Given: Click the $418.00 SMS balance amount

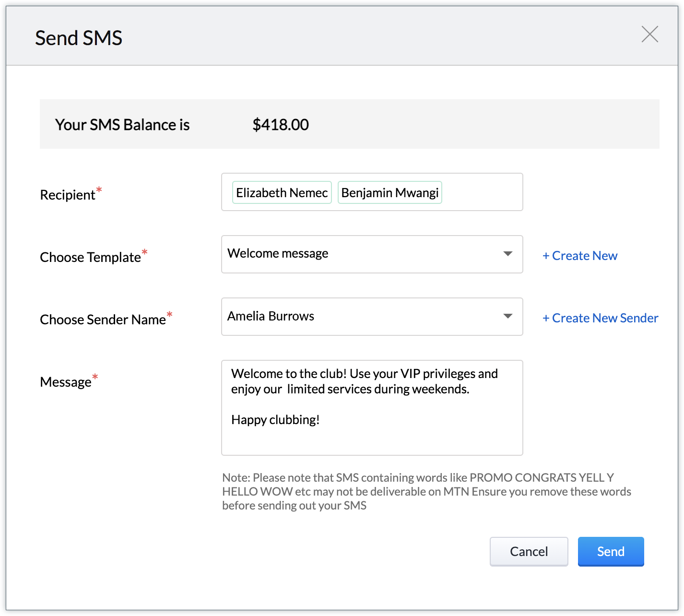Looking at the screenshot, I should click(281, 125).
